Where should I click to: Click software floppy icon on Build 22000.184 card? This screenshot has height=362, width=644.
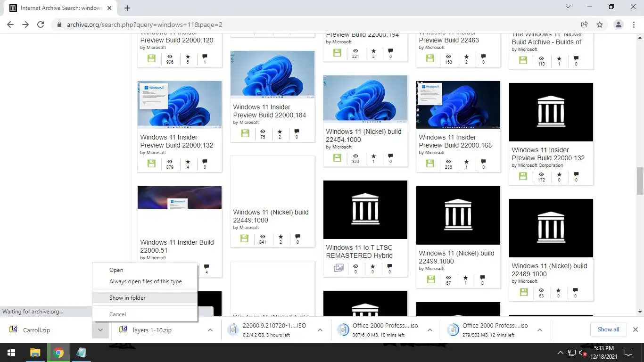pyautogui.click(x=245, y=133)
